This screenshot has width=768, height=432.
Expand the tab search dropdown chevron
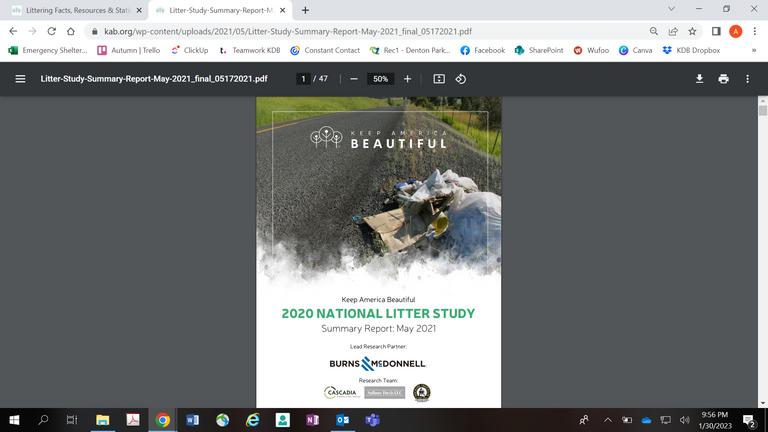tap(672, 9)
